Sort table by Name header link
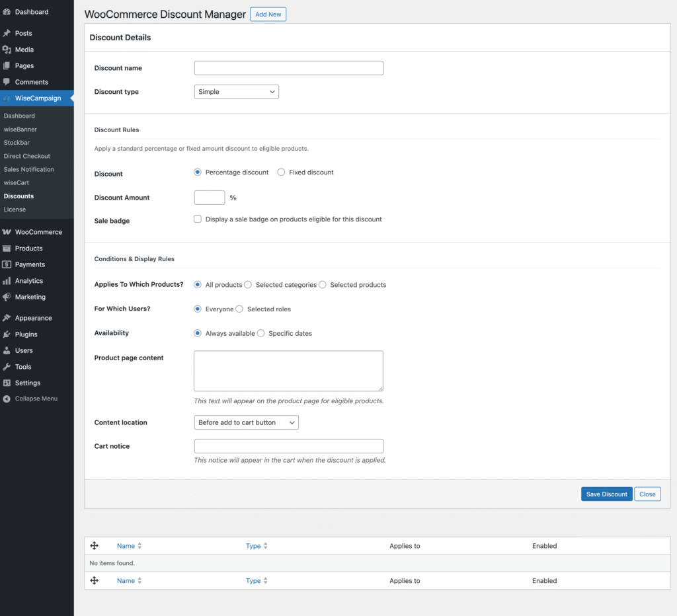This screenshot has width=677, height=616. pyautogui.click(x=126, y=546)
